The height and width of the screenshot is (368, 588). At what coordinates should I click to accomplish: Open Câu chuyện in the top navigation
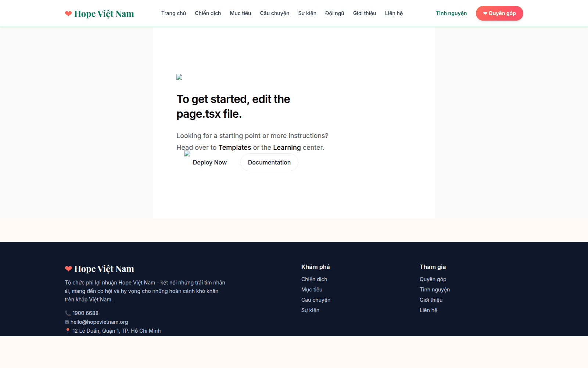point(275,13)
